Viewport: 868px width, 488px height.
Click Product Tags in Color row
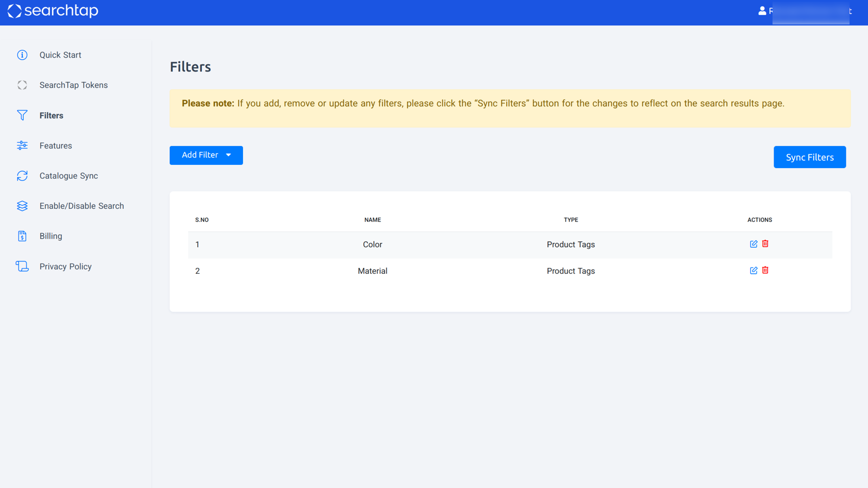571,245
